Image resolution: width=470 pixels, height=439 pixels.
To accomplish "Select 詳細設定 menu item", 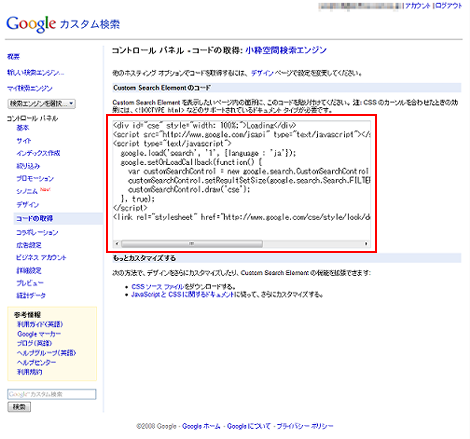I will [x=29, y=270].
